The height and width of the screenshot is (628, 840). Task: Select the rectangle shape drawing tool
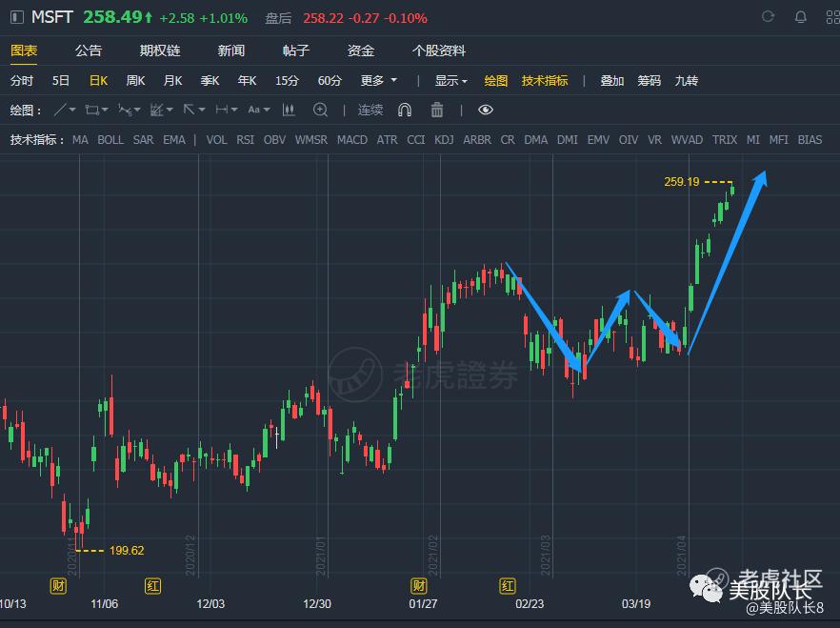pyautogui.click(x=92, y=110)
